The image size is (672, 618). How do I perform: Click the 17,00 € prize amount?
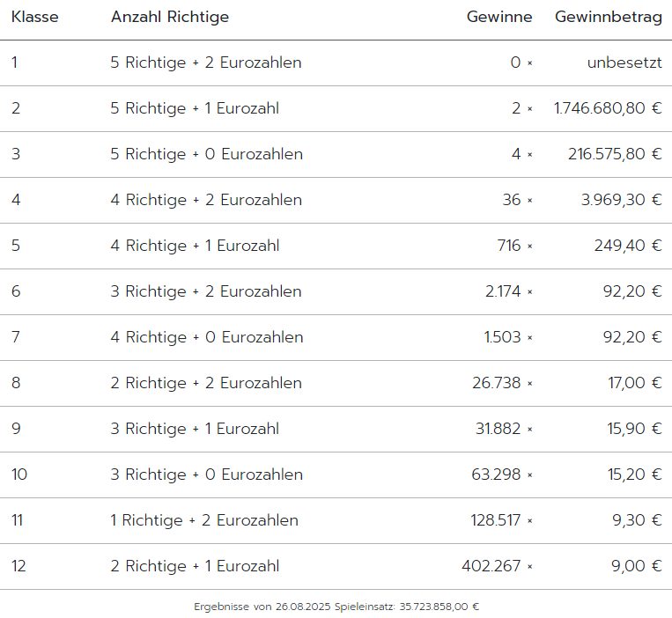(x=635, y=382)
